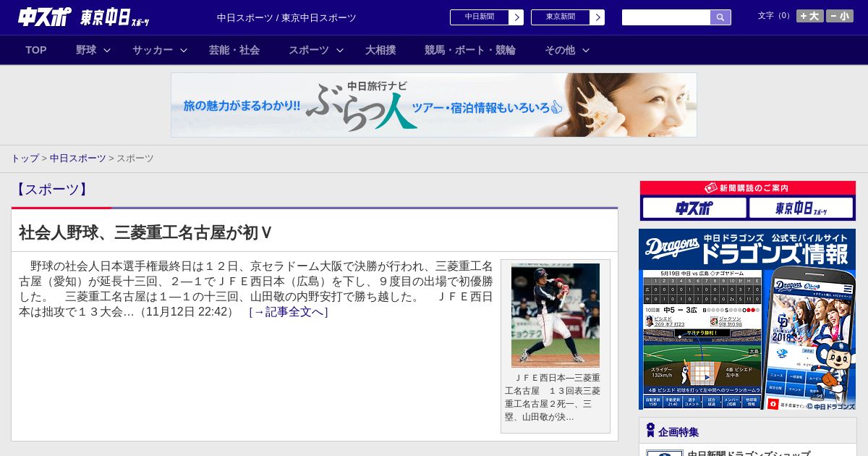Open the Dragons ドラゴンズ情報 mobile site banner
The width and height of the screenshot is (868, 456).
tap(747, 319)
